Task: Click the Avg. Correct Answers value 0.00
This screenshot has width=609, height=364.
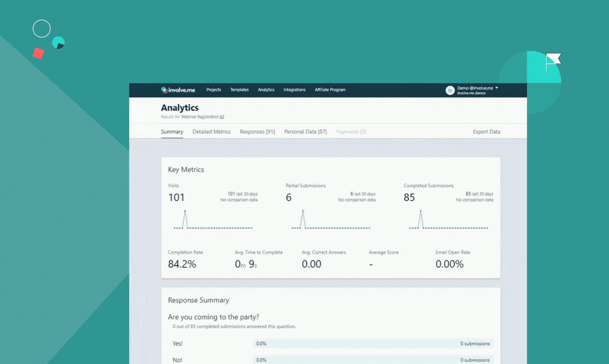Action: 312,264
